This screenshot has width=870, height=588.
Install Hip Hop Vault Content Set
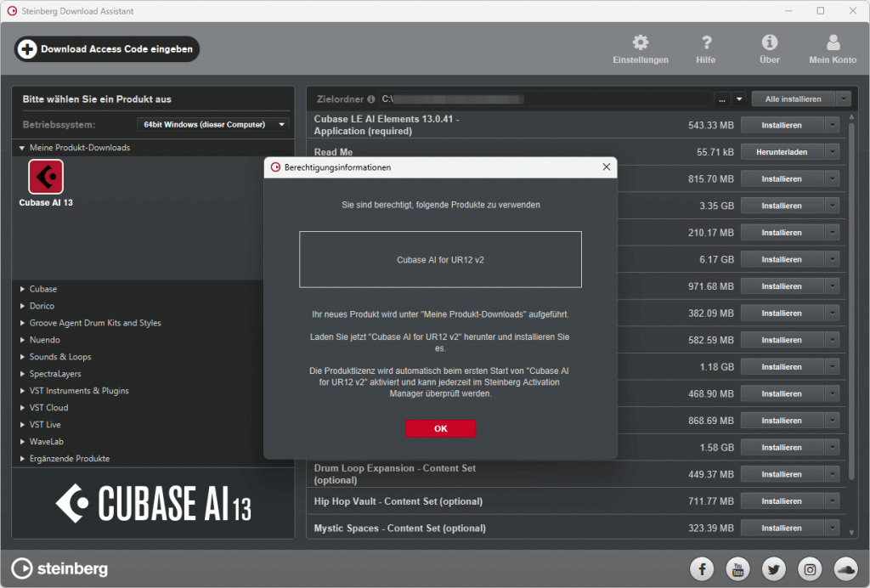tap(782, 501)
